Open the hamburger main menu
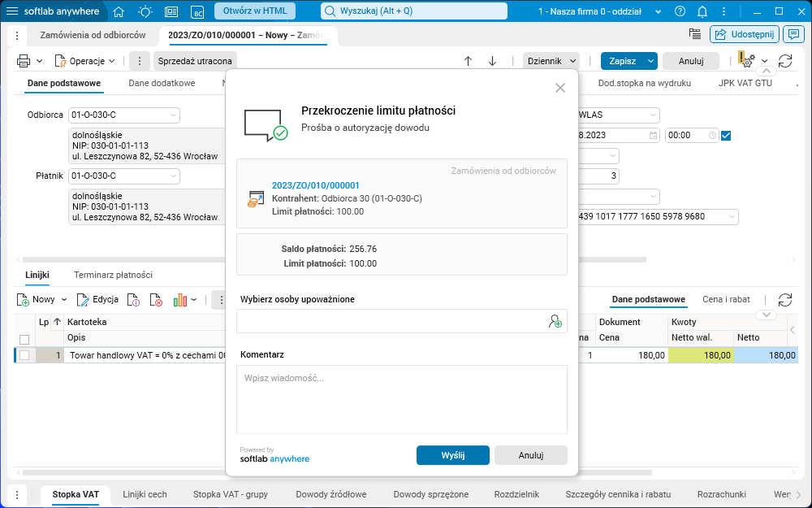 point(12,11)
